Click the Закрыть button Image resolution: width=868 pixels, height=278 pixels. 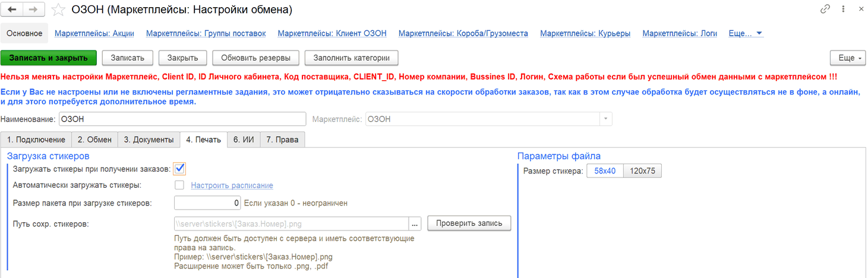pos(182,58)
